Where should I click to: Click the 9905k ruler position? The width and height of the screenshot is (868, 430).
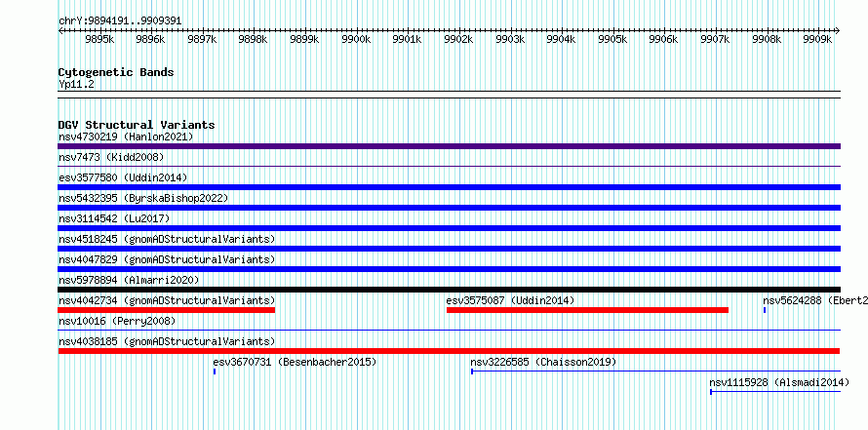coord(612,39)
